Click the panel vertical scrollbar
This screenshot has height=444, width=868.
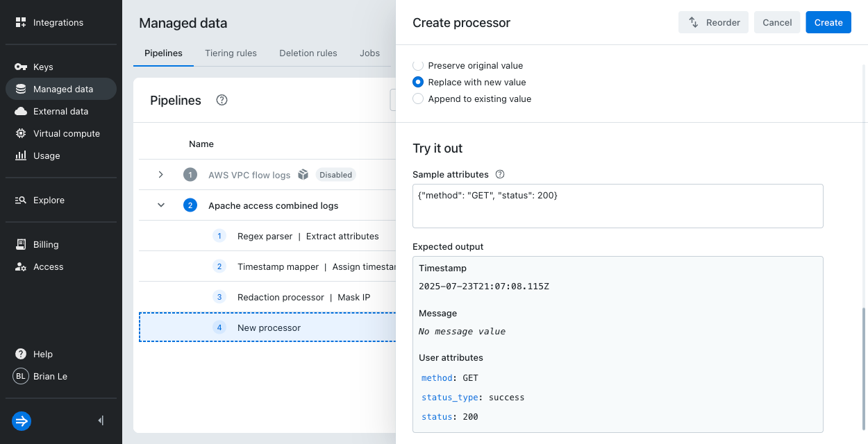(863, 368)
